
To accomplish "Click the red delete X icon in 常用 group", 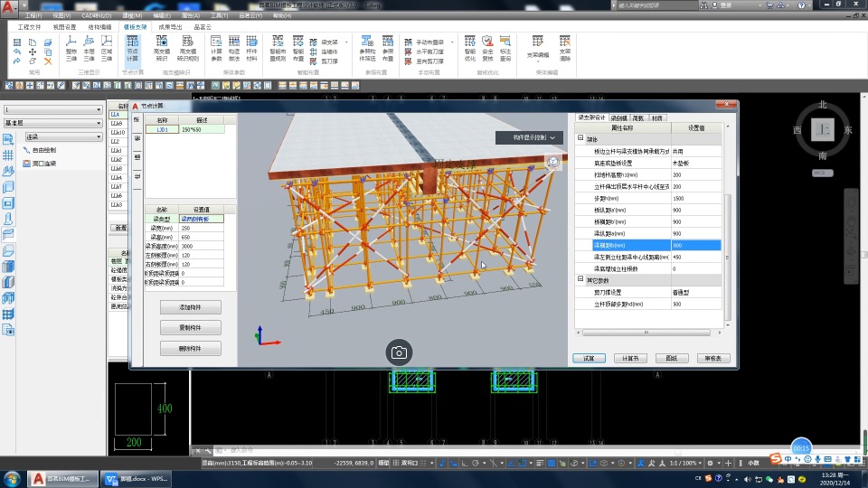I will [48, 61].
